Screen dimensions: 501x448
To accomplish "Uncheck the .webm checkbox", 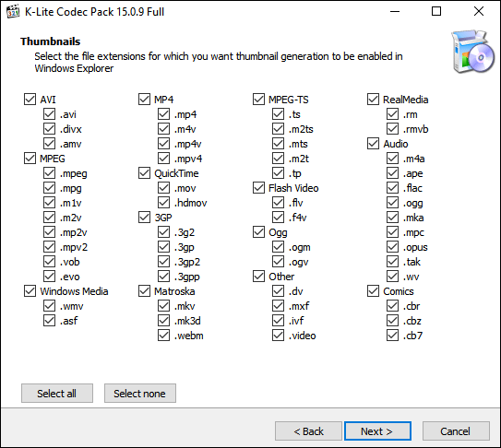I will click(163, 336).
